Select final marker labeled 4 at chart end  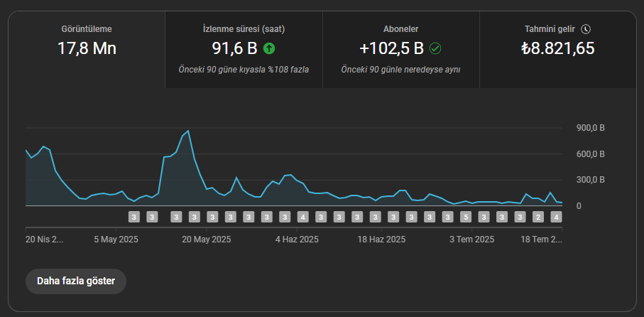coord(557,217)
